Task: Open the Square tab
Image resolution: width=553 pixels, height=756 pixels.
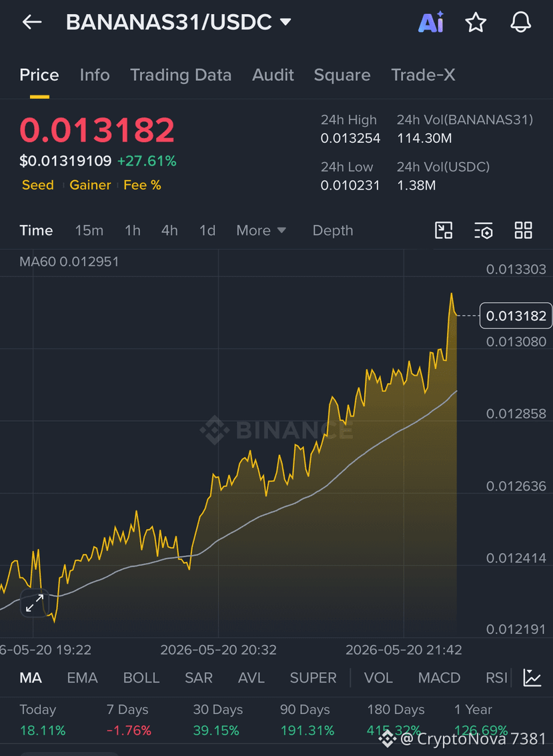Action: point(342,75)
